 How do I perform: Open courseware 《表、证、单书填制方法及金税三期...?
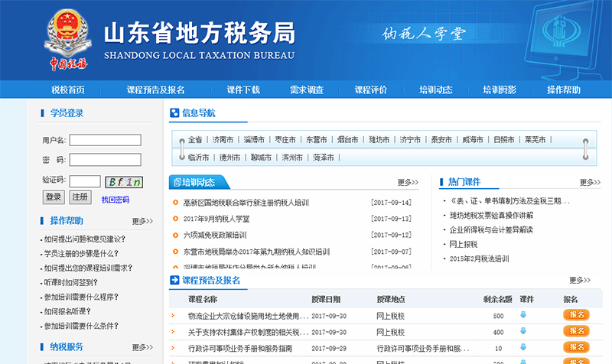[509, 201]
